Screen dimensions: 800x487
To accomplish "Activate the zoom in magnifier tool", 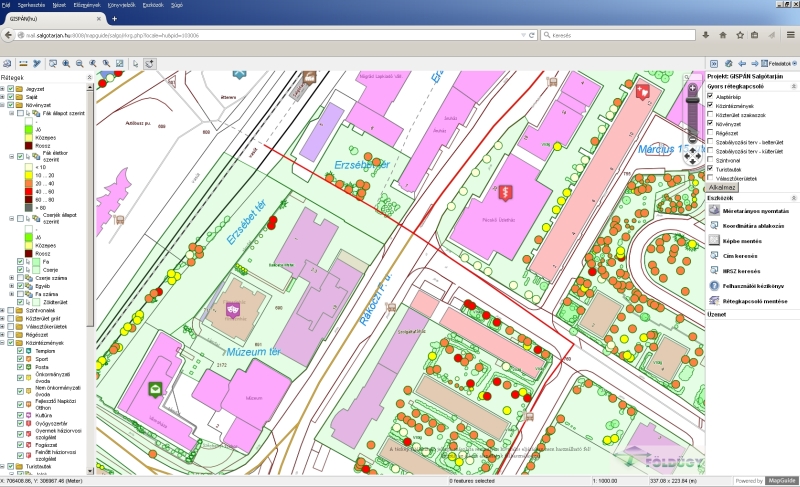I will coord(65,62).
